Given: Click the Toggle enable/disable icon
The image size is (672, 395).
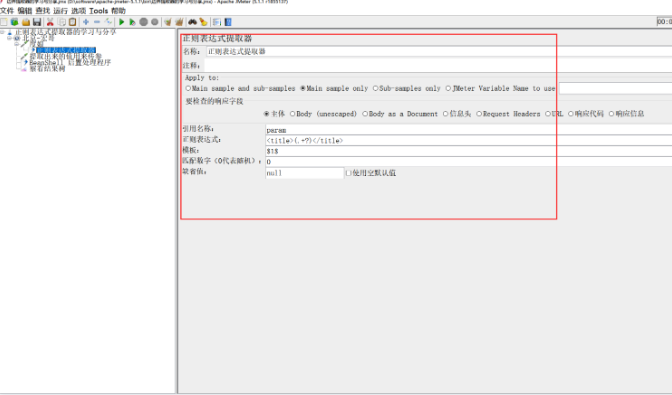Looking at the screenshot, I should [x=108, y=22].
